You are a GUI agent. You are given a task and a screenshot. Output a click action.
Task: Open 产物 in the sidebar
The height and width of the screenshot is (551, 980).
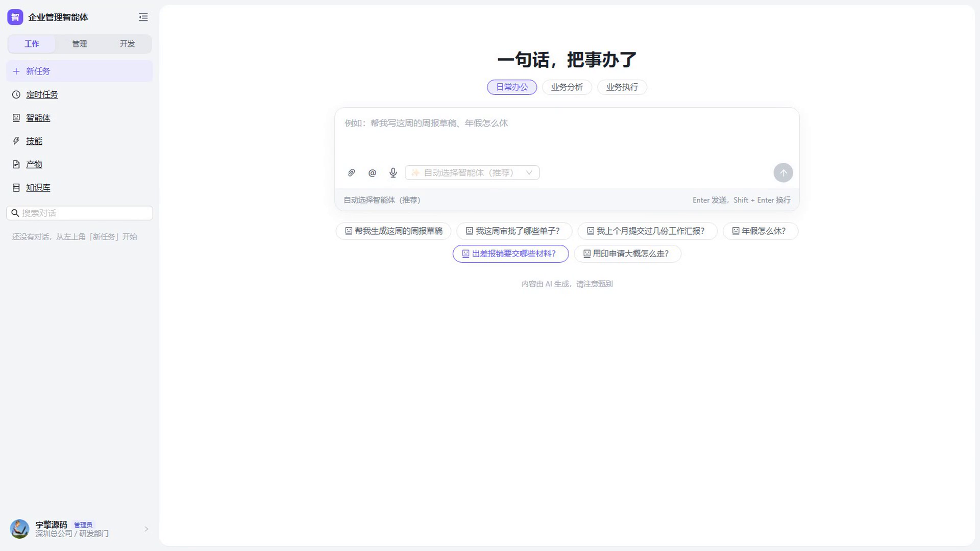[x=80, y=164]
